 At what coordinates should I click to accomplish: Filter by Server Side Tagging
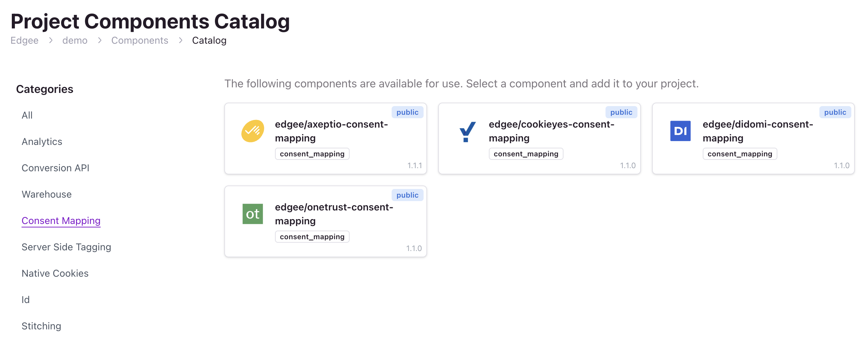point(66,247)
